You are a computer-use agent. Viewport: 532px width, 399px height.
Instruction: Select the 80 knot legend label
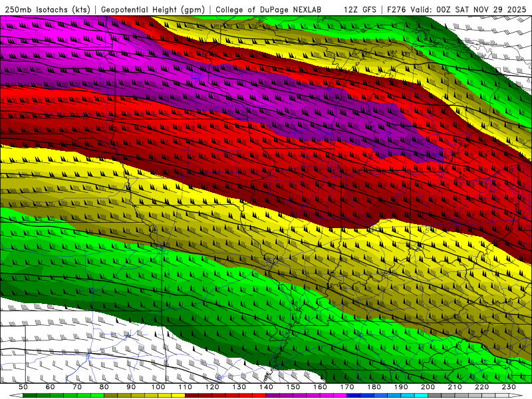pyautogui.click(x=104, y=387)
